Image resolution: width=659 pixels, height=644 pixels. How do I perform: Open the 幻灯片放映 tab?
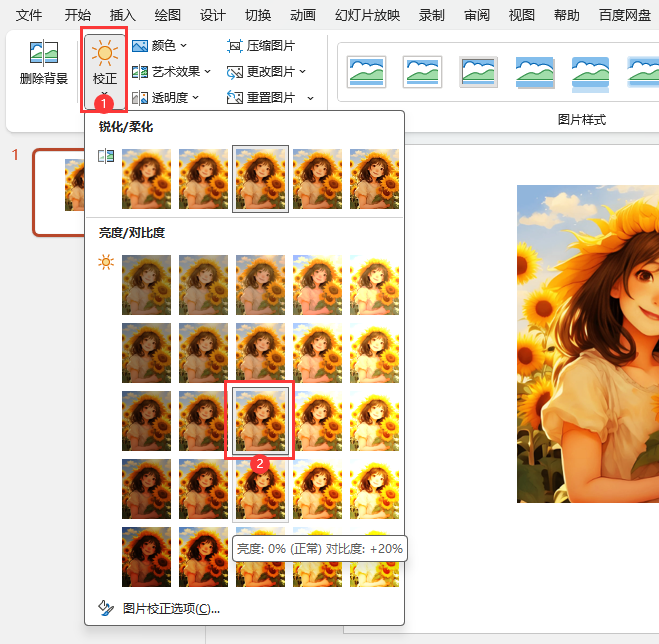click(368, 16)
